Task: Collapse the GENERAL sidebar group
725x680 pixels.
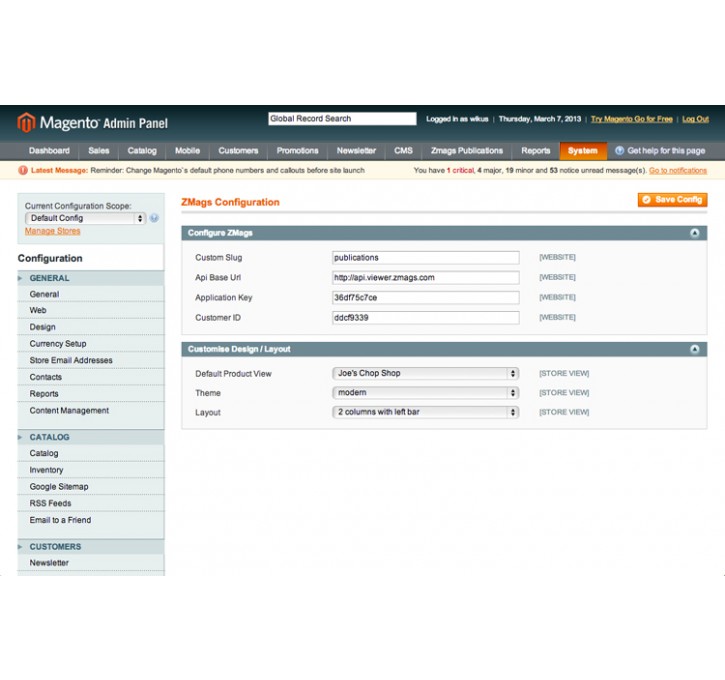Action: [x=91, y=278]
